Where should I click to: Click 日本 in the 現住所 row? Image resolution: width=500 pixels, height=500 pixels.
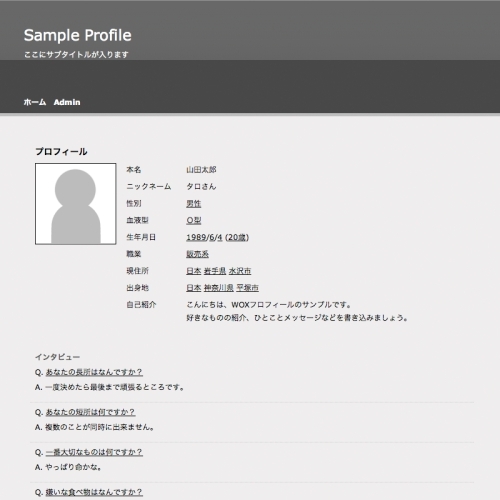(x=194, y=271)
